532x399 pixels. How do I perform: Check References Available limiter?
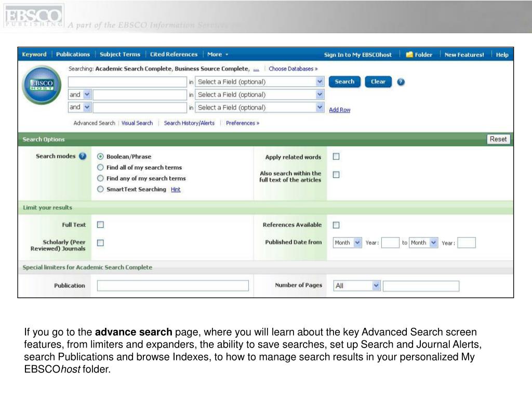pos(336,225)
